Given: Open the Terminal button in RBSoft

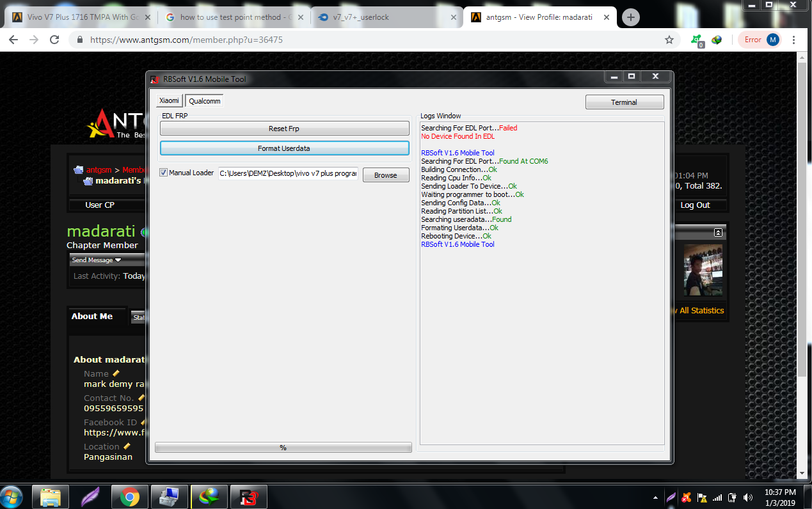Looking at the screenshot, I should pyautogui.click(x=625, y=102).
